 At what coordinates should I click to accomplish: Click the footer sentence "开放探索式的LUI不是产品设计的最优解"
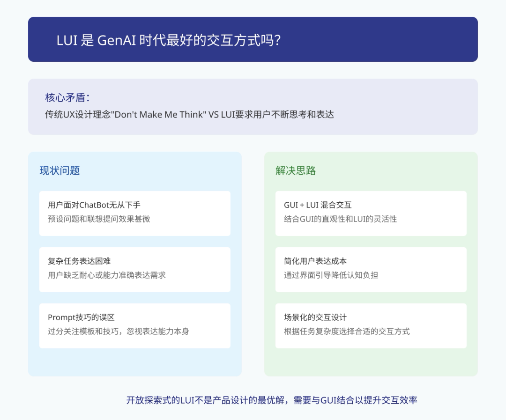coord(205,400)
